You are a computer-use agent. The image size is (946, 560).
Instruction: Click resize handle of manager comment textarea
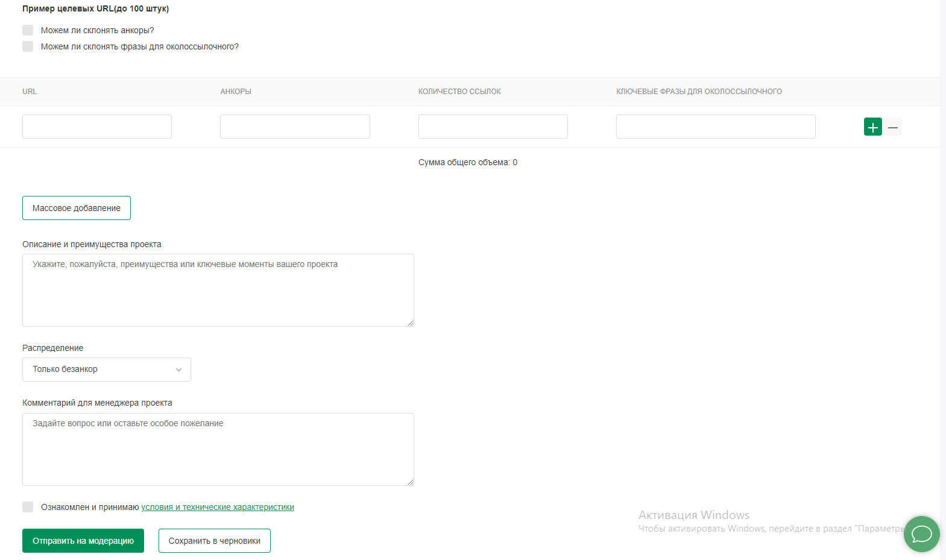[411, 482]
